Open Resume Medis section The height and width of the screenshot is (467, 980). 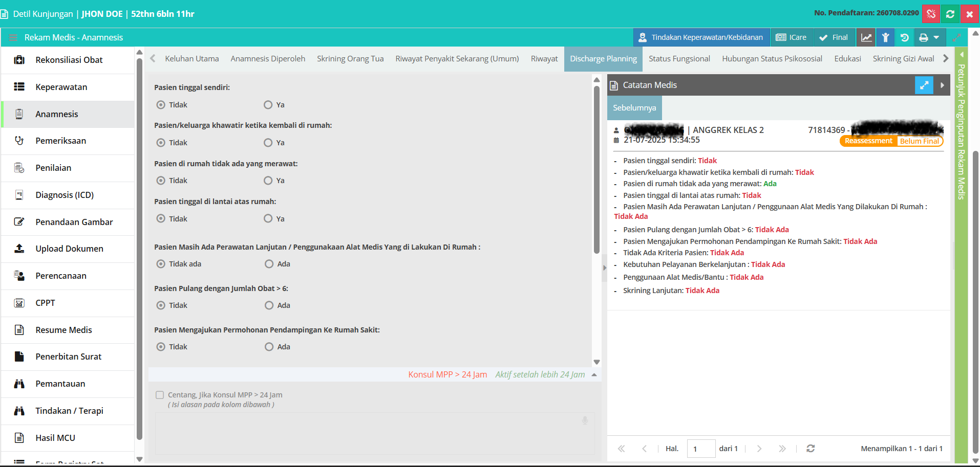[x=68, y=330]
